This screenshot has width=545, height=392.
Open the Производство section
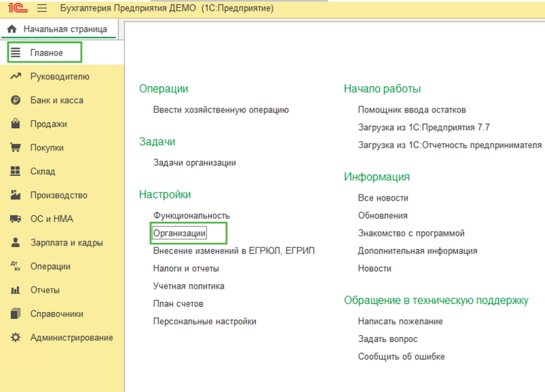pyautogui.click(x=59, y=195)
